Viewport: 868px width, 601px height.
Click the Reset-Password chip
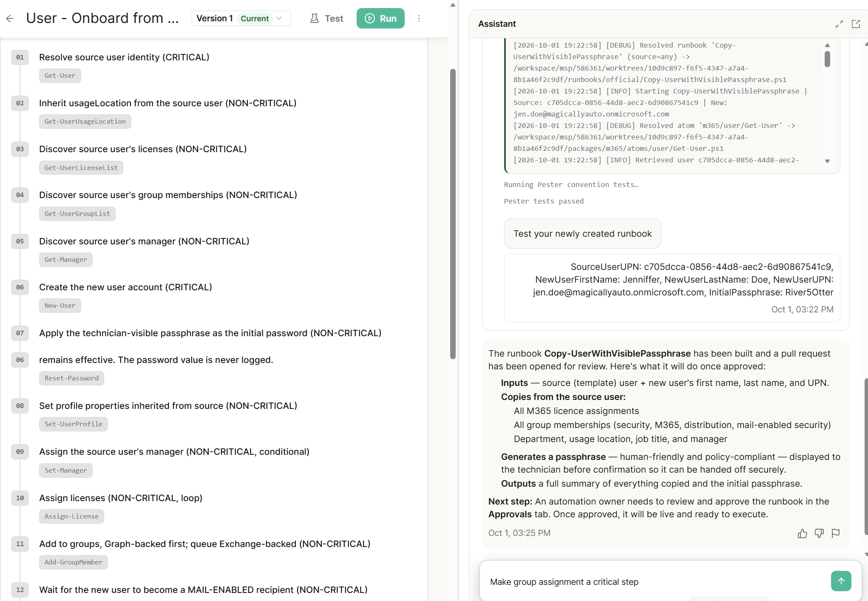pos(71,378)
